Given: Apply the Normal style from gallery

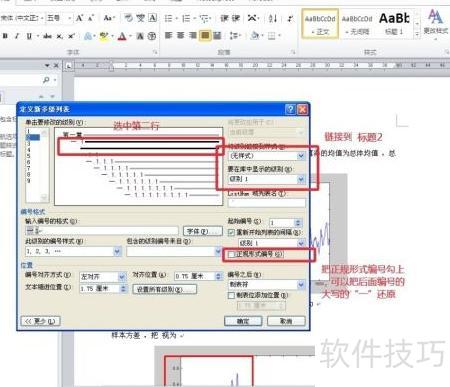Looking at the screenshot, I should click(320, 23).
